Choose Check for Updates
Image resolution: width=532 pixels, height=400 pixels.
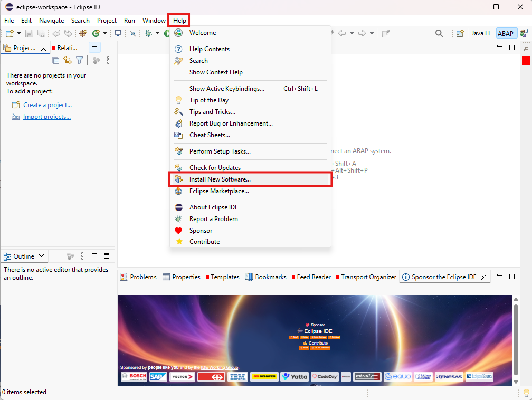coord(250,168)
